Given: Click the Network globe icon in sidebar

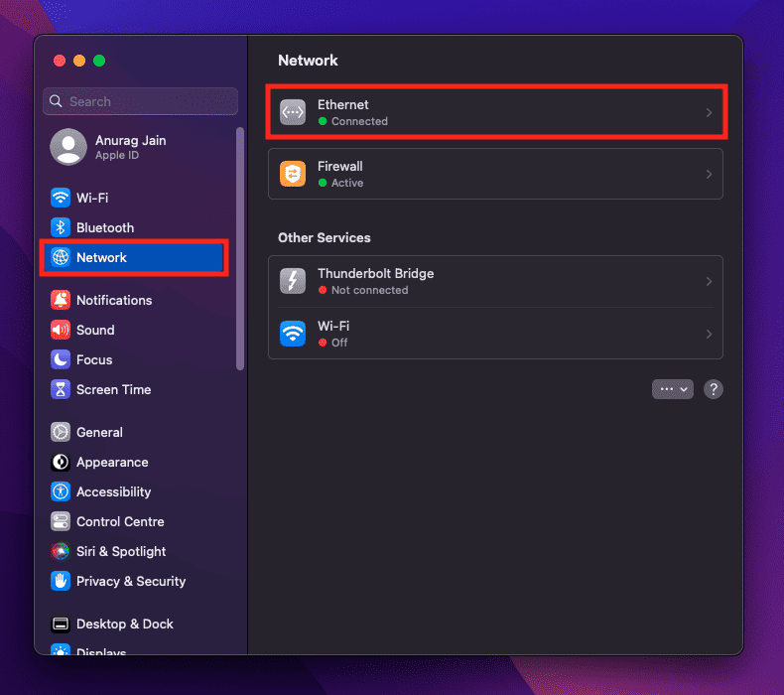Looking at the screenshot, I should coord(60,257).
